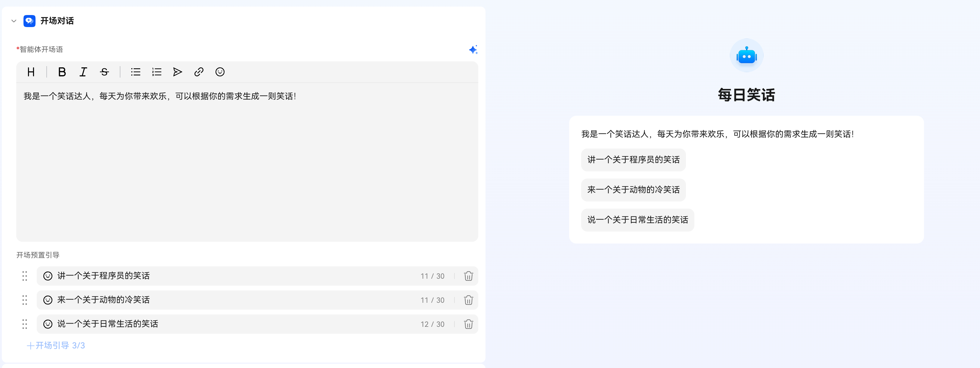
Task: Toggle bold formatting
Action: [62, 72]
